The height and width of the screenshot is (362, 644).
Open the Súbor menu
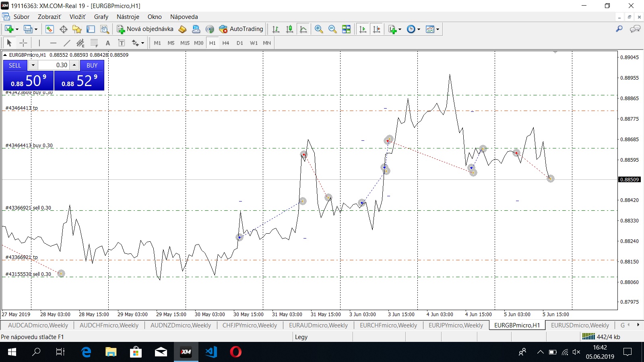coord(21,17)
